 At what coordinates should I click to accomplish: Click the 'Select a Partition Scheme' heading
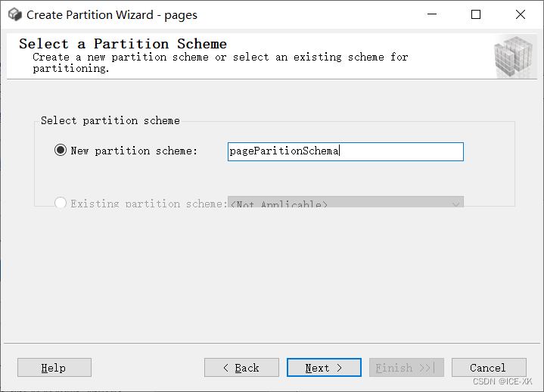coord(123,44)
